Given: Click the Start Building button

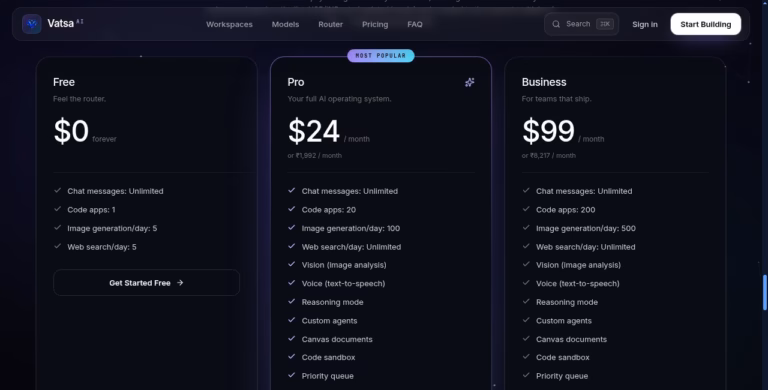Looking at the screenshot, I should (x=705, y=24).
